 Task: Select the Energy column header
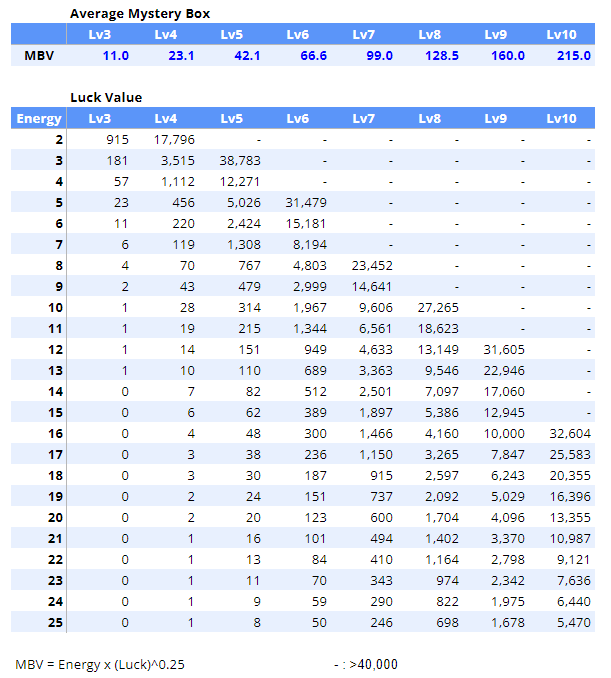[x=39, y=118]
